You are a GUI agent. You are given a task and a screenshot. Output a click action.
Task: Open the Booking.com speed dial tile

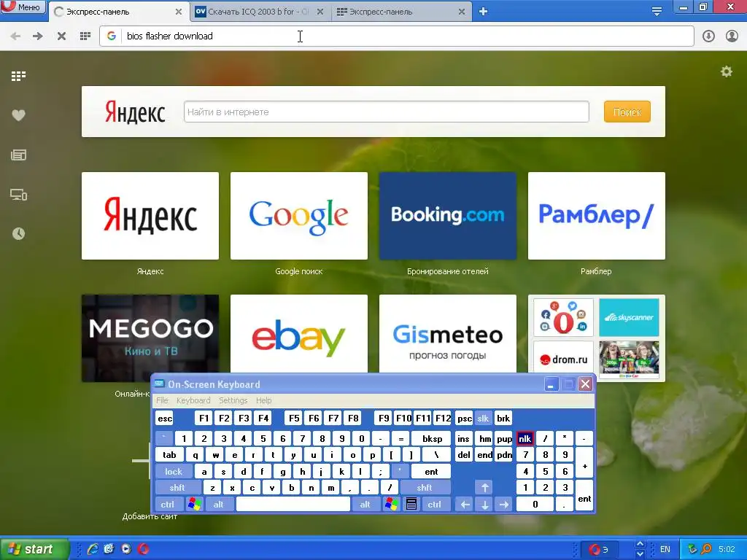coord(448,216)
